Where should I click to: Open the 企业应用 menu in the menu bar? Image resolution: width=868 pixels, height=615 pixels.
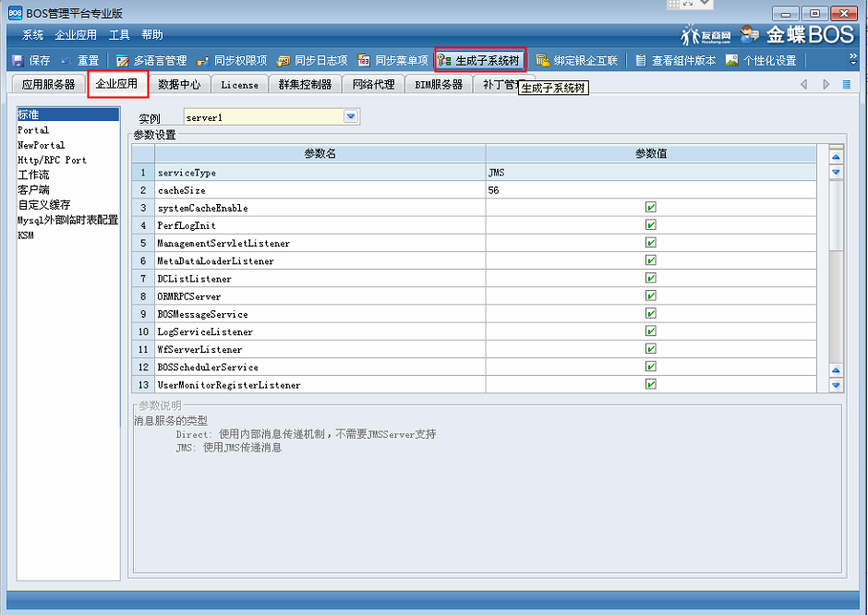76,35
